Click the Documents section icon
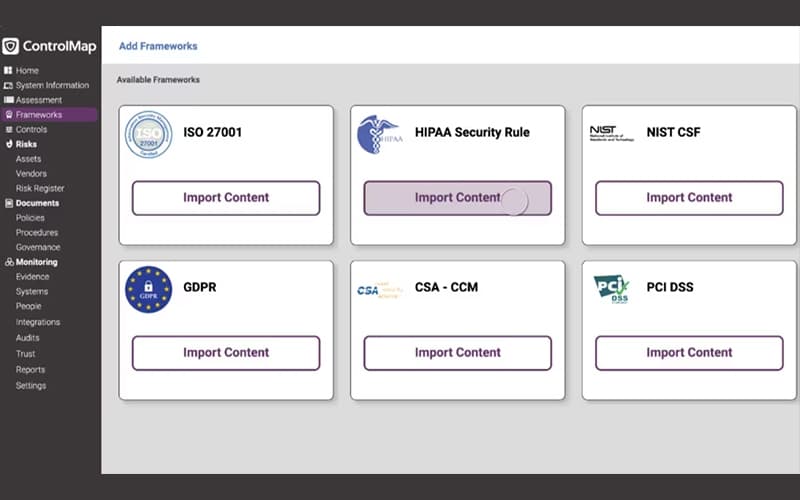800x500 pixels. (9, 203)
